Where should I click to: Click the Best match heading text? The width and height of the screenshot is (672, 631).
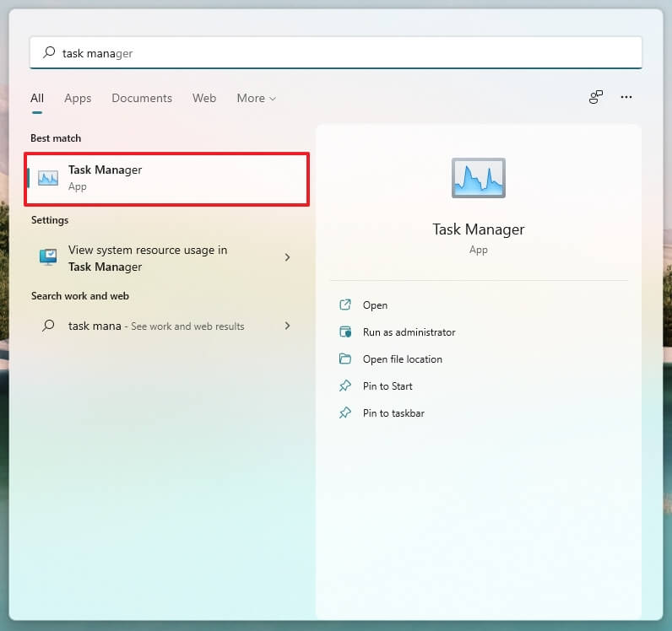pos(56,138)
